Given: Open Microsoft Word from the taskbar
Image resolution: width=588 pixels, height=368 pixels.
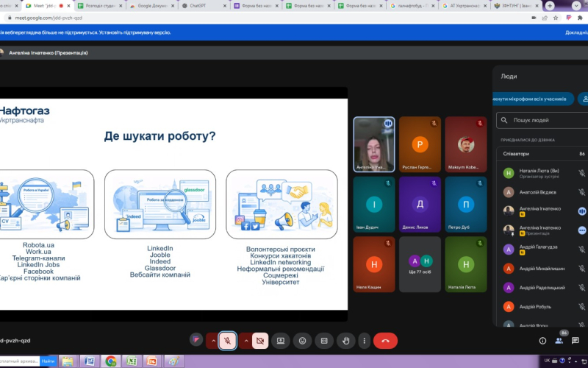Looking at the screenshot, I should (x=89, y=361).
